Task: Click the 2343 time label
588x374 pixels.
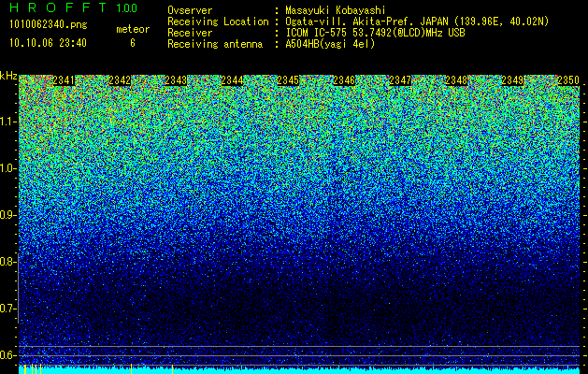Action: click(176, 80)
